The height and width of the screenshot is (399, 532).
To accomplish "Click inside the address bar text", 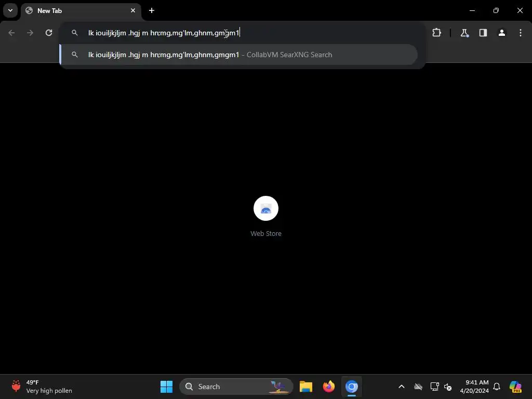I will point(164,33).
